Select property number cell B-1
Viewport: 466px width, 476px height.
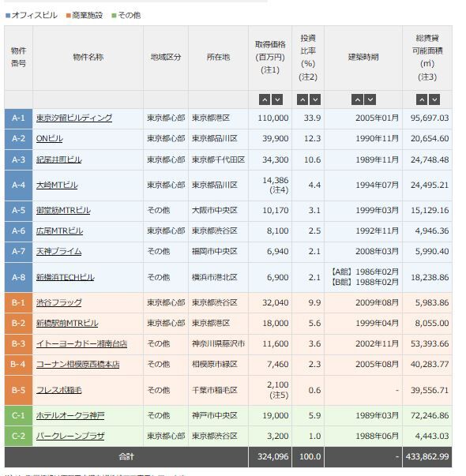coord(18,302)
